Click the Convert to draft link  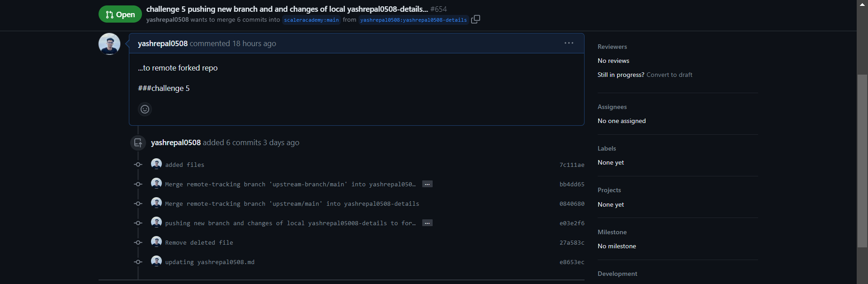click(669, 75)
